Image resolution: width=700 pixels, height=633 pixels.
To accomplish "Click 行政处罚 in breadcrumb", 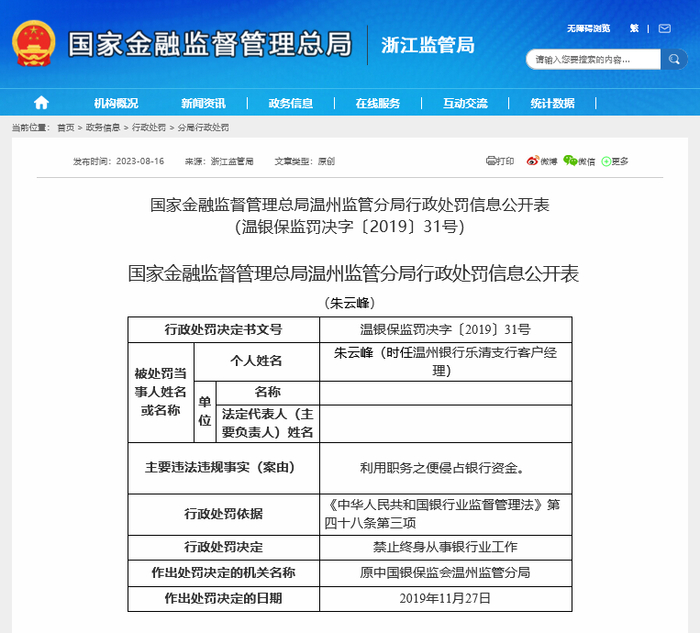I will tap(149, 128).
